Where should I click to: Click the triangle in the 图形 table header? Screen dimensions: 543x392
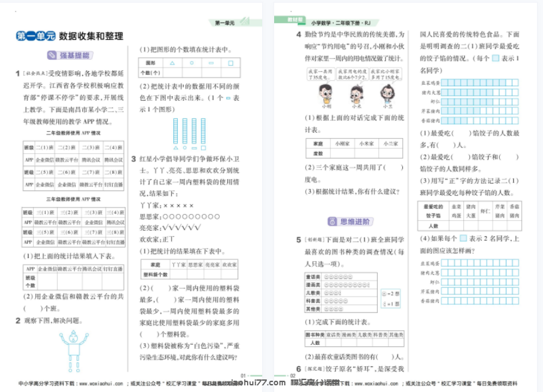[172, 63]
